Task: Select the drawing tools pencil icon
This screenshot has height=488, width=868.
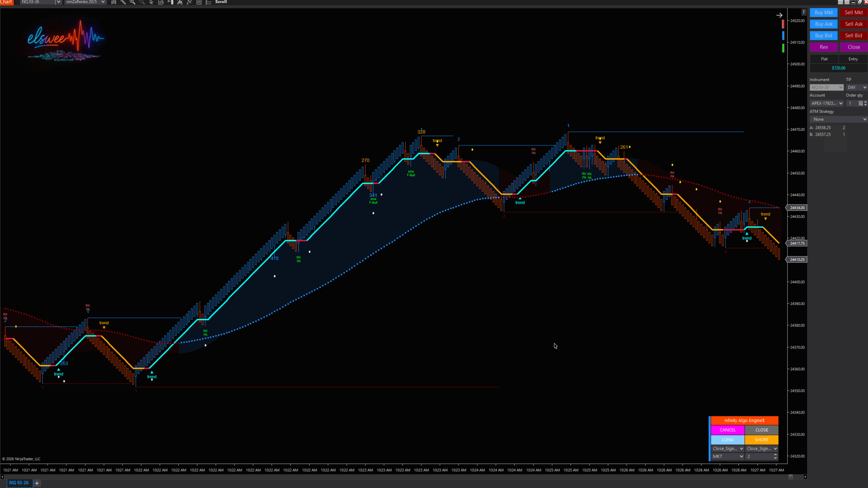Action: click(x=123, y=2)
